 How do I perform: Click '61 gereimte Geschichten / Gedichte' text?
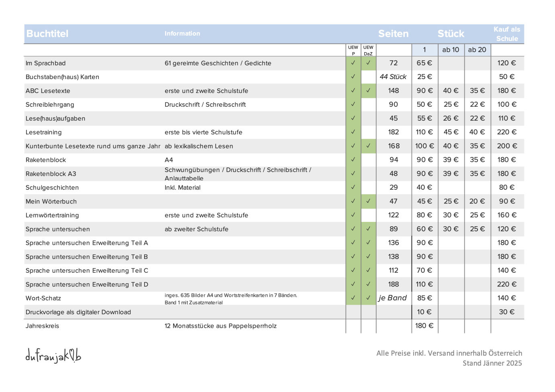(x=218, y=63)
